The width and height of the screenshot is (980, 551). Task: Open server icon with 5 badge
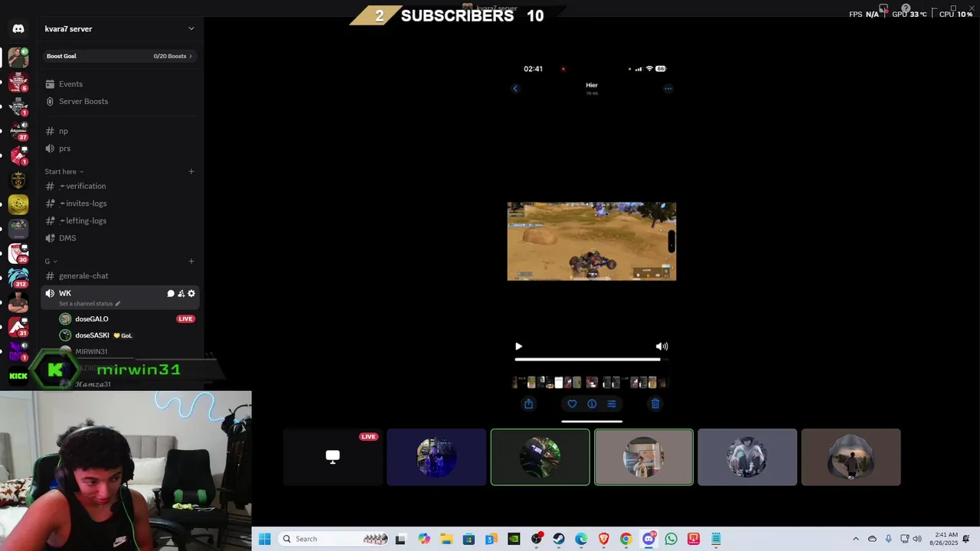(x=18, y=81)
